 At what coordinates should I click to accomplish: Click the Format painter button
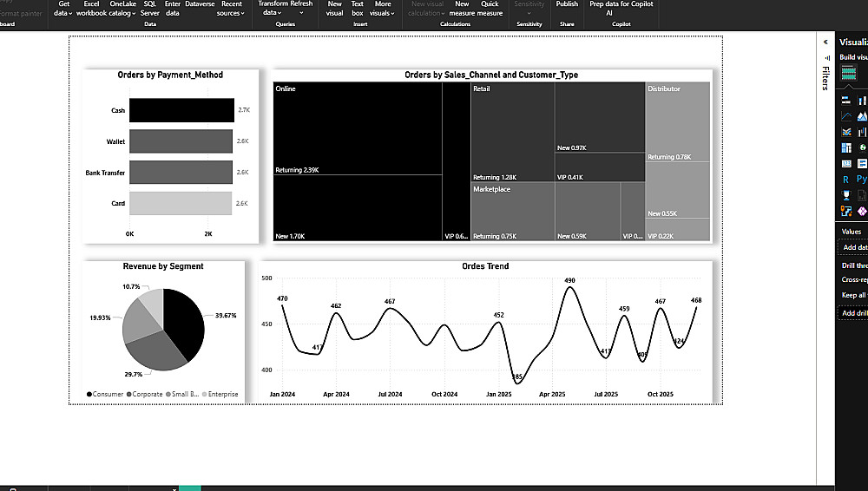pyautogui.click(x=21, y=13)
